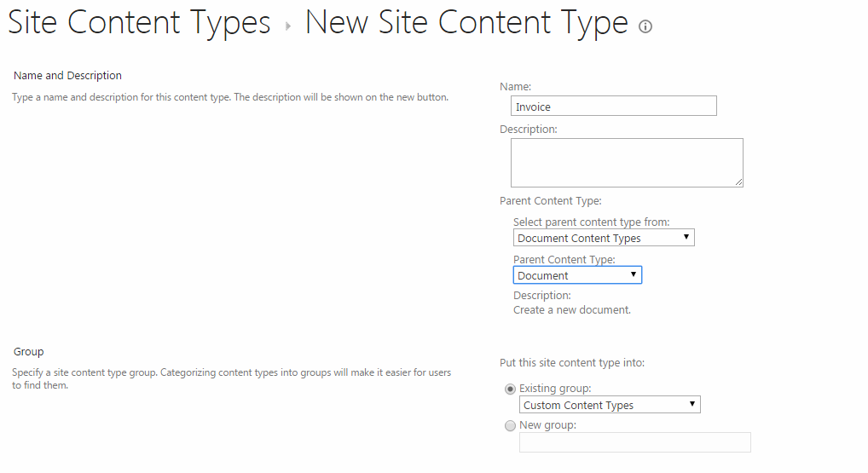Click the New Site Content Type heading
Screen dimensions: 868x473
pyautogui.click(x=466, y=24)
